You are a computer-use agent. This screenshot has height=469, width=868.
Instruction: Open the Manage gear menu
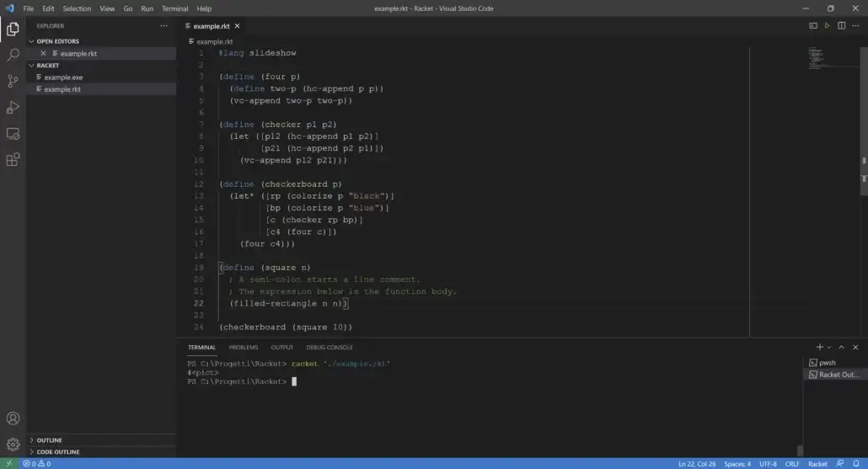pos(13,444)
